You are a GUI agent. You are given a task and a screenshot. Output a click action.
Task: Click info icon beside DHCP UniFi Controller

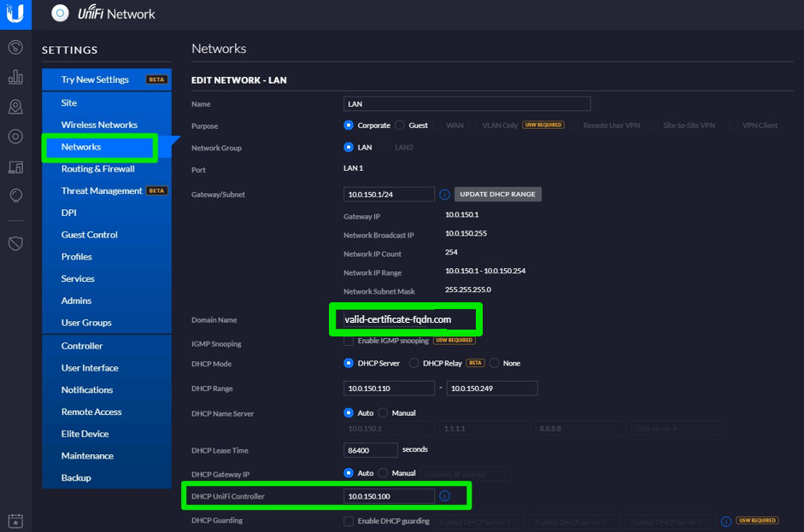[444, 496]
